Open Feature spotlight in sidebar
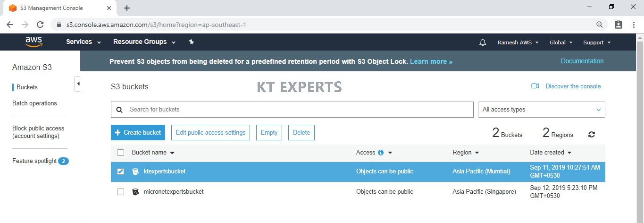The image size is (644, 223). tap(34, 161)
